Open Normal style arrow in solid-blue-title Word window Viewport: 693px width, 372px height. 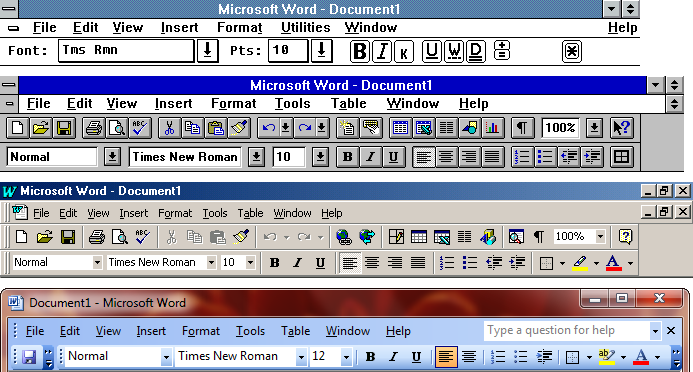(112, 157)
